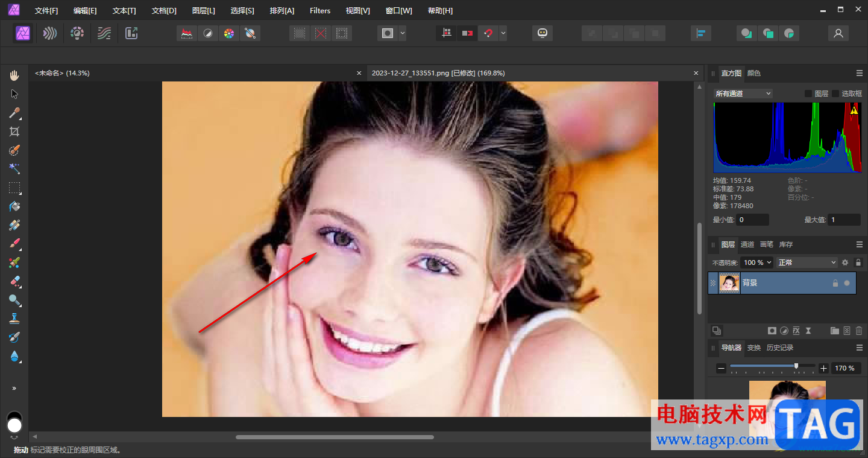Open the 正常 blend mode dropdown
This screenshot has height=458, width=868.
pos(807,262)
